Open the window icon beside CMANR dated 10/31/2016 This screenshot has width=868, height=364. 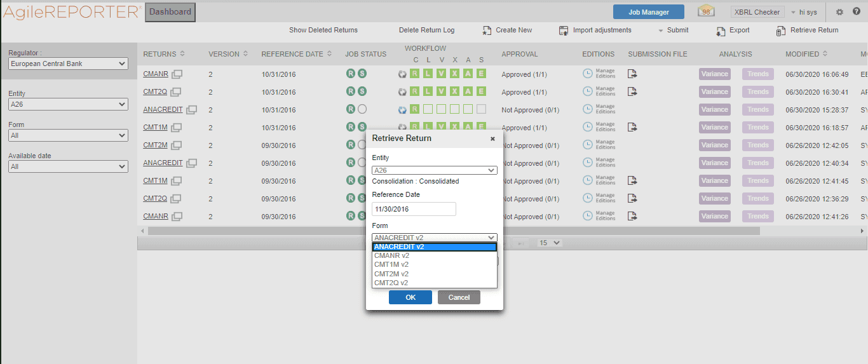point(177,74)
